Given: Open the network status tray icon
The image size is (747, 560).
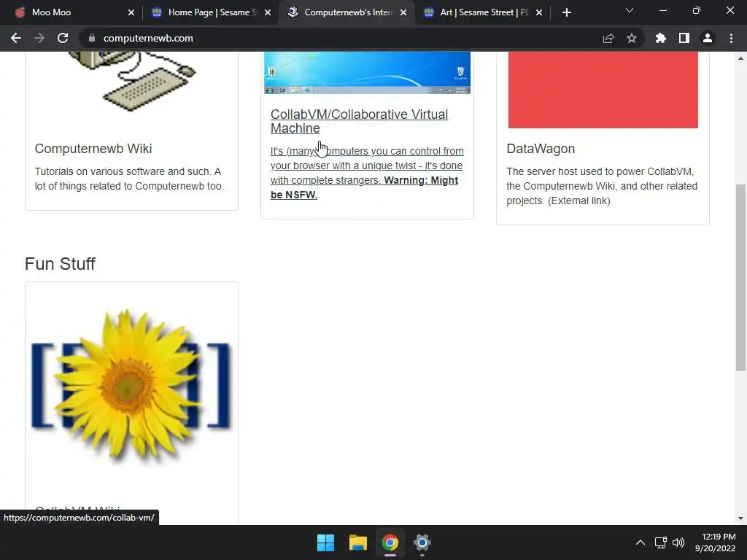Looking at the screenshot, I should [660, 542].
